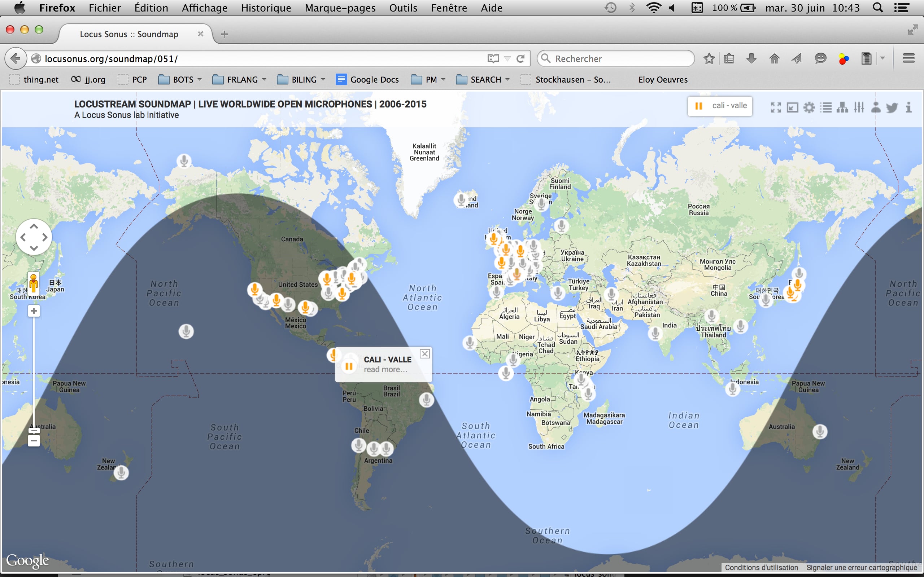Click the Twitter bird icon

tap(892, 107)
